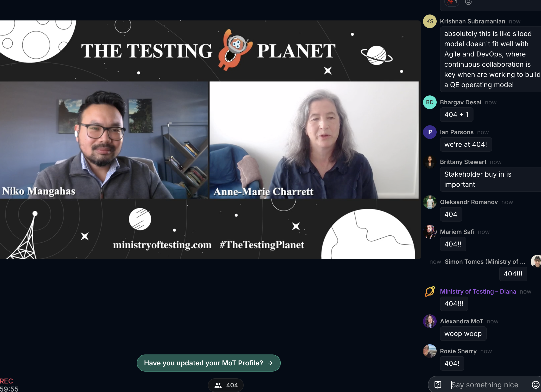
Task: Click Mariem Safi's "404!!" message
Action: coord(453,244)
